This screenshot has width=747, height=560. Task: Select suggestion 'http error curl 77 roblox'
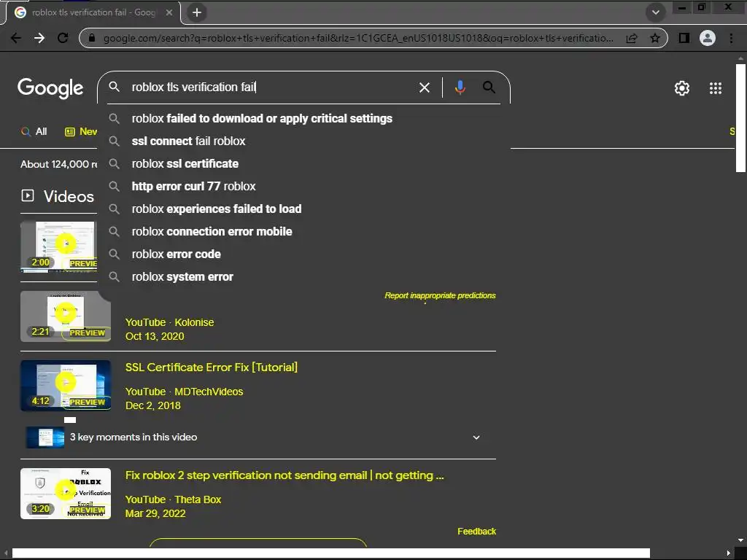(304, 186)
